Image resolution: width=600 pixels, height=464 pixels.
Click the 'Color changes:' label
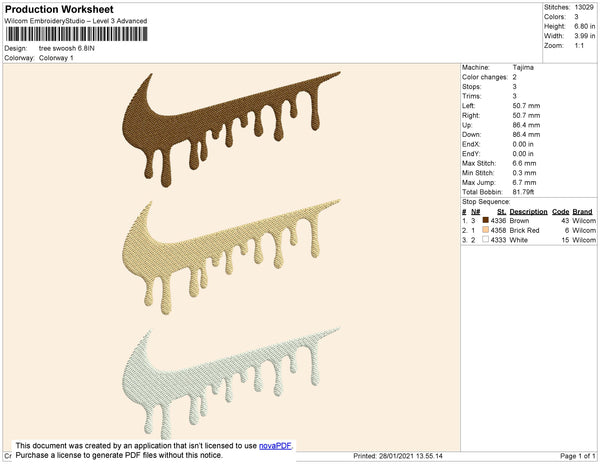click(485, 77)
